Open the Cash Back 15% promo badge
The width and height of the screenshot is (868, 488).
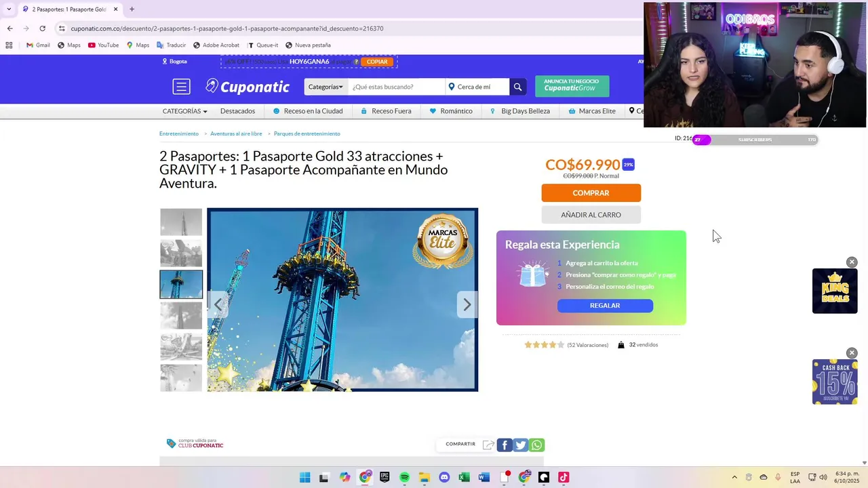click(x=835, y=382)
